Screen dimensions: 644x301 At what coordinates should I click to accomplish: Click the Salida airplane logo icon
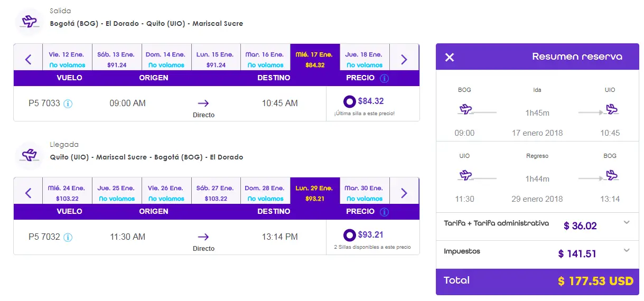pyautogui.click(x=30, y=22)
